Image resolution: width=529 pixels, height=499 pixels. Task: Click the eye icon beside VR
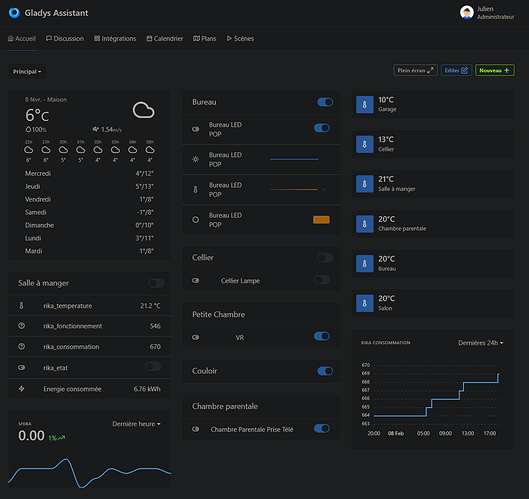[x=195, y=337]
